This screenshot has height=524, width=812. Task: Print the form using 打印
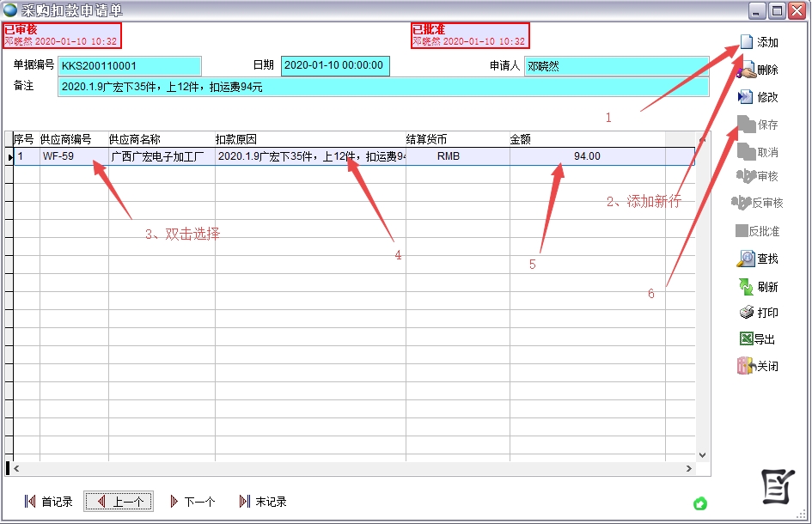click(x=747, y=313)
